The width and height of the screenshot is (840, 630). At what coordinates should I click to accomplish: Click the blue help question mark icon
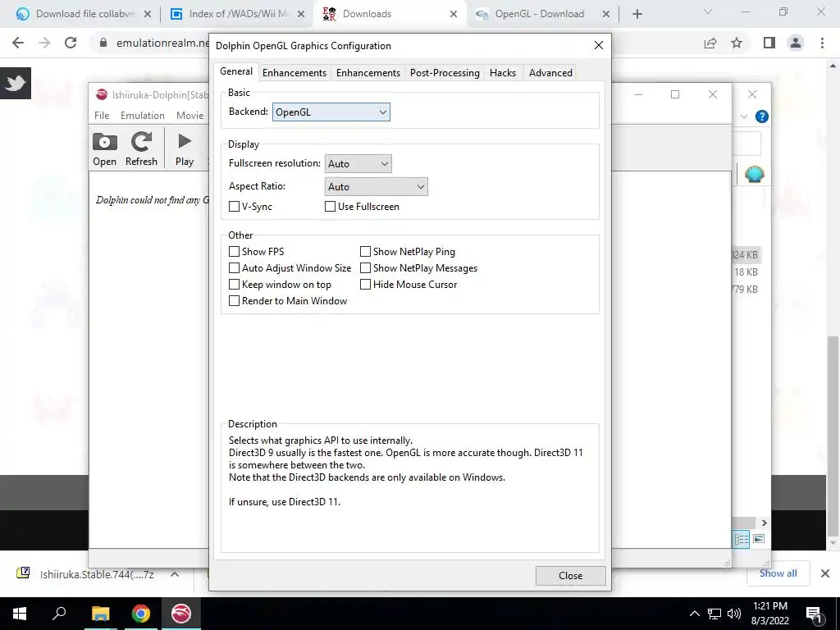tap(761, 116)
